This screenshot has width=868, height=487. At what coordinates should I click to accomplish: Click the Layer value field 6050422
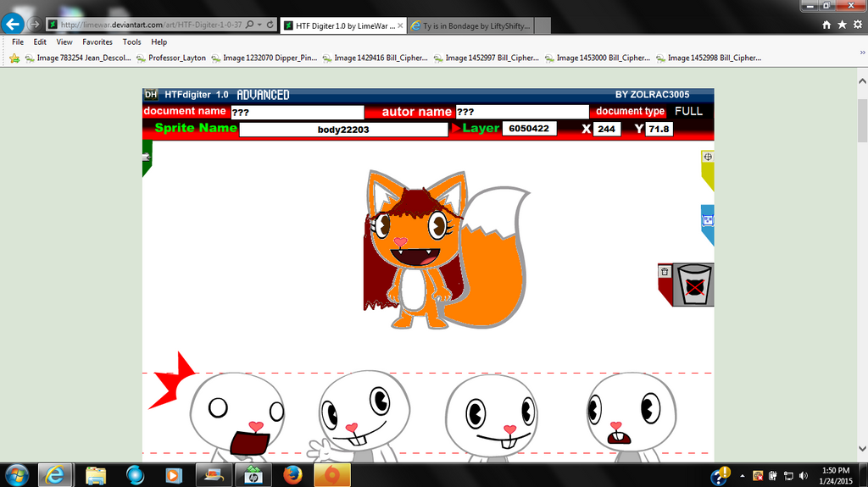pyautogui.click(x=529, y=129)
